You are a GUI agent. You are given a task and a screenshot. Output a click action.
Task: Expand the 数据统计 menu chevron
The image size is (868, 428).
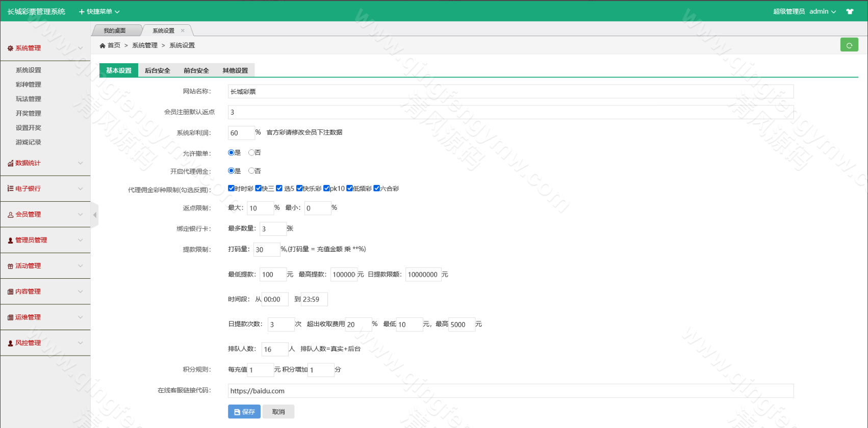pyautogui.click(x=81, y=163)
